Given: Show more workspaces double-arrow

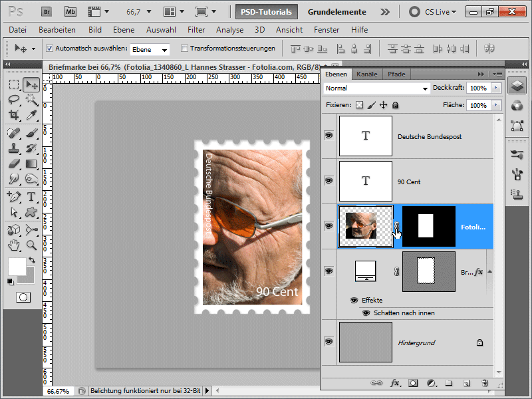Looking at the screenshot, I should pyautogui.click(x=385, y=12).
